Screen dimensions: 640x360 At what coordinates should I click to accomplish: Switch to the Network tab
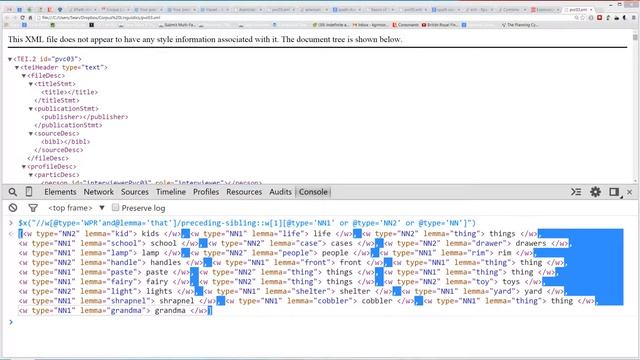pos(98,192)
